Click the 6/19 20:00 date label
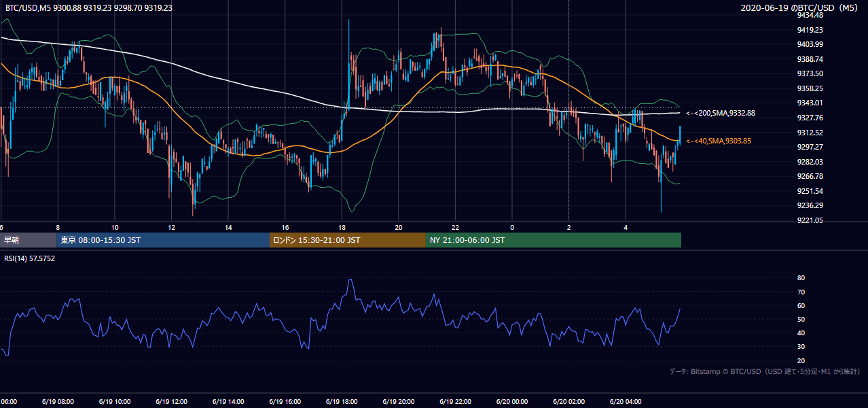This screenshot has height=408, width=868. pyautogui.click(x=398, y=402)
